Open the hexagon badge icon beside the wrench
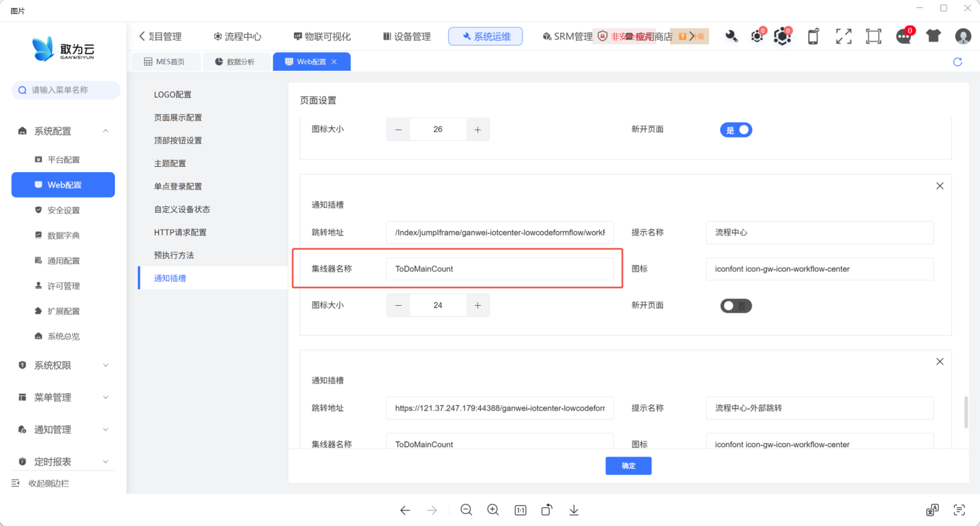The width and height of the screenshot is (980, 526). point(758,36)
